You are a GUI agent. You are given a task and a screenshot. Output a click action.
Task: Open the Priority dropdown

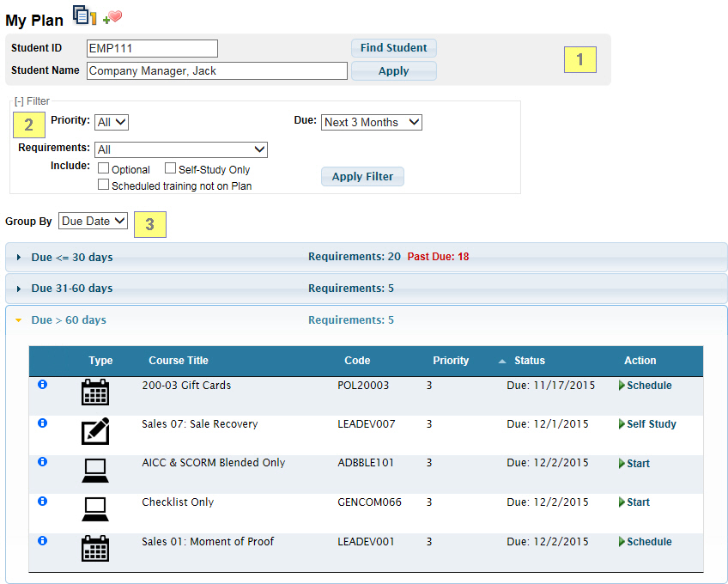(112, 123)
